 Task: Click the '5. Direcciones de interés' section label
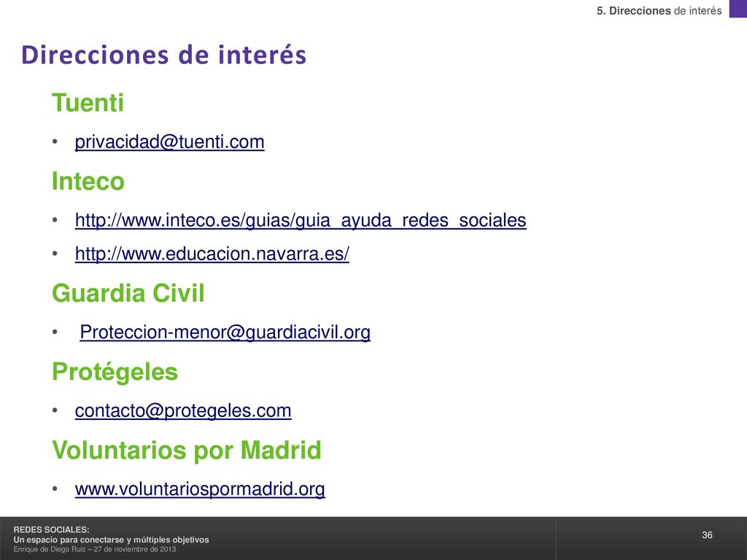[659, 10]
